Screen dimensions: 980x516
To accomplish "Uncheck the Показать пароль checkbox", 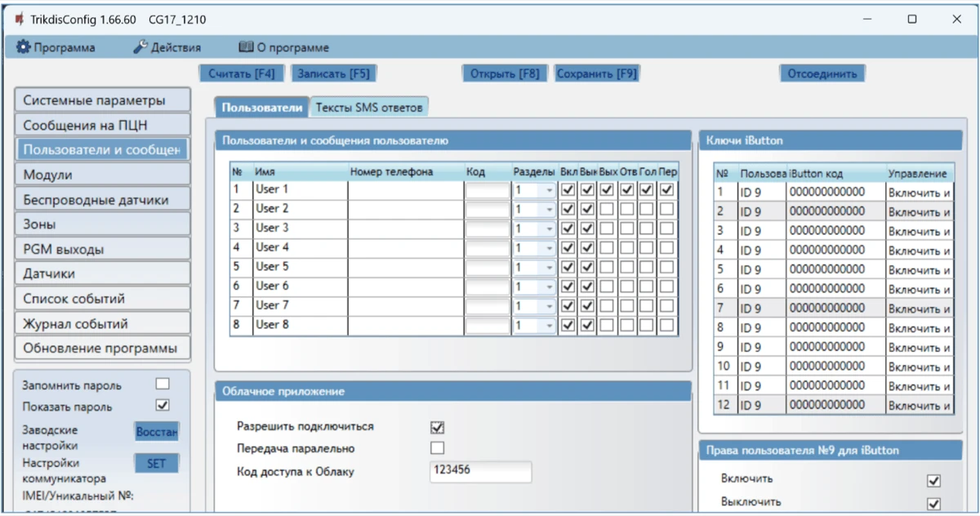I will click(x=163, y=405).
